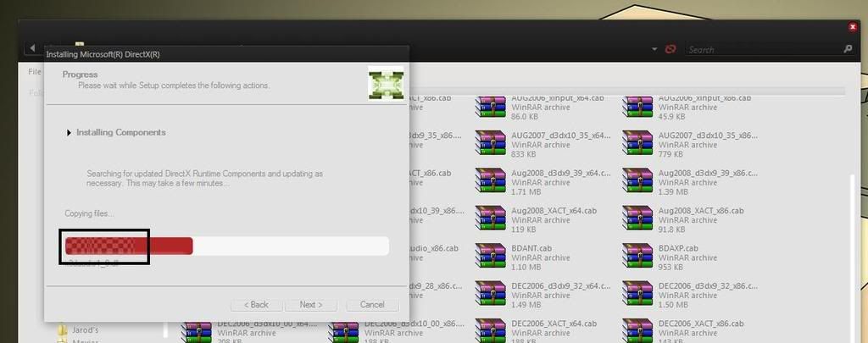Select the DEC2006_d3dx10_00_x64 archive icon
Viewport: 868px width, 343px height.
[x=197, y=331]
